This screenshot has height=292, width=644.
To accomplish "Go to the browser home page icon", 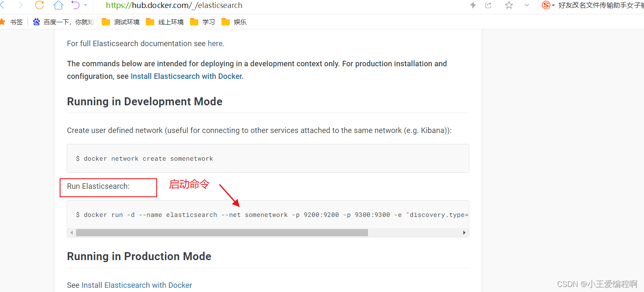I will [58, 5].
